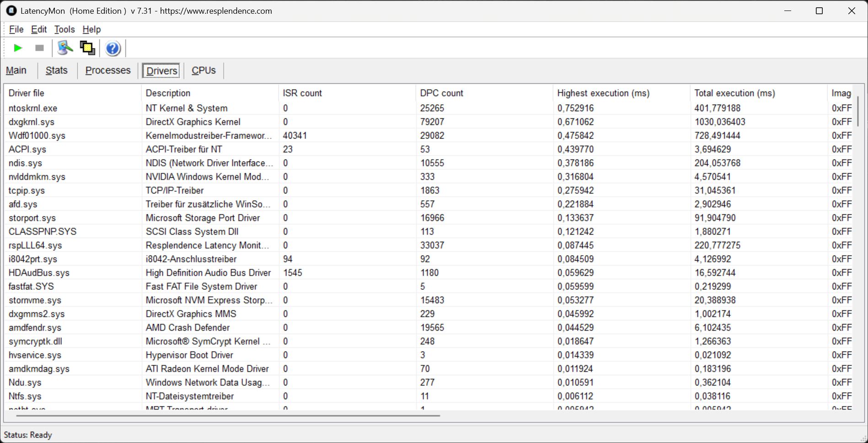Go to the Processes tab

tap(108, 70)
